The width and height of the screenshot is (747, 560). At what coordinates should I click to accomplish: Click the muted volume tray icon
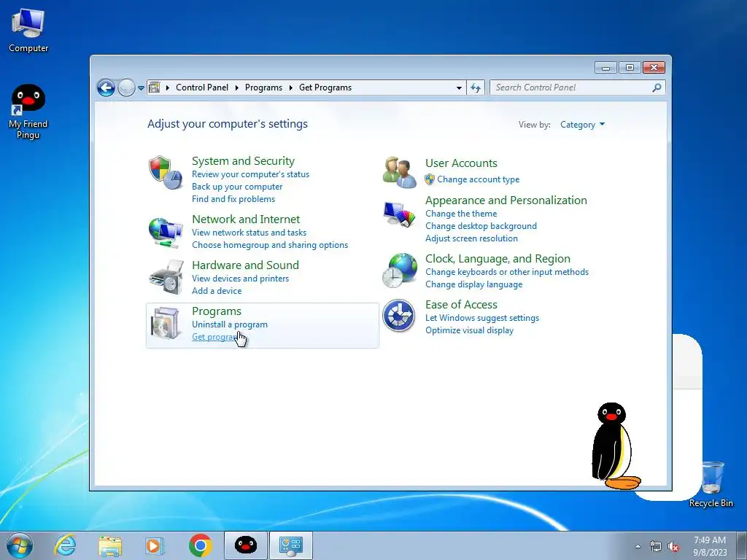[673, 547]
